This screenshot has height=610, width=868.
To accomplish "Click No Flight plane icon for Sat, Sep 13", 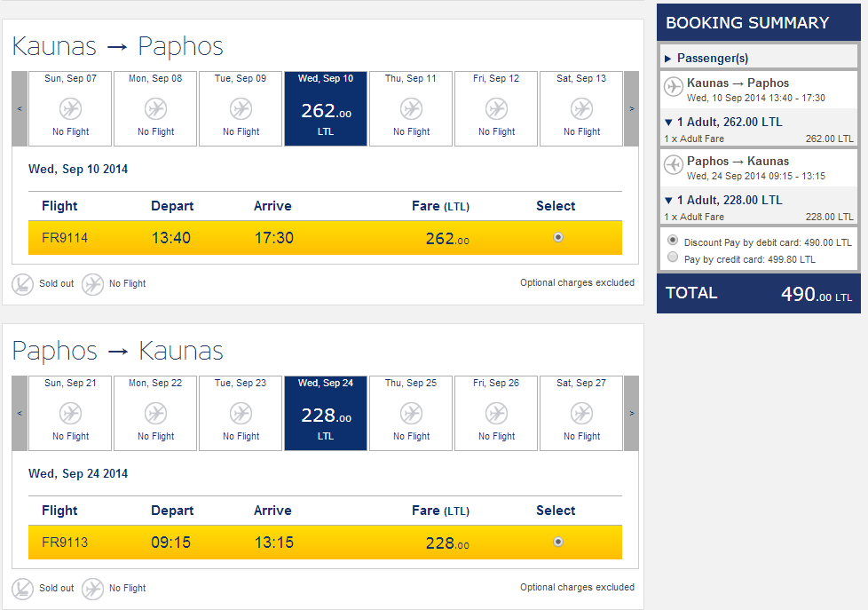I will (x=581, y=109).
